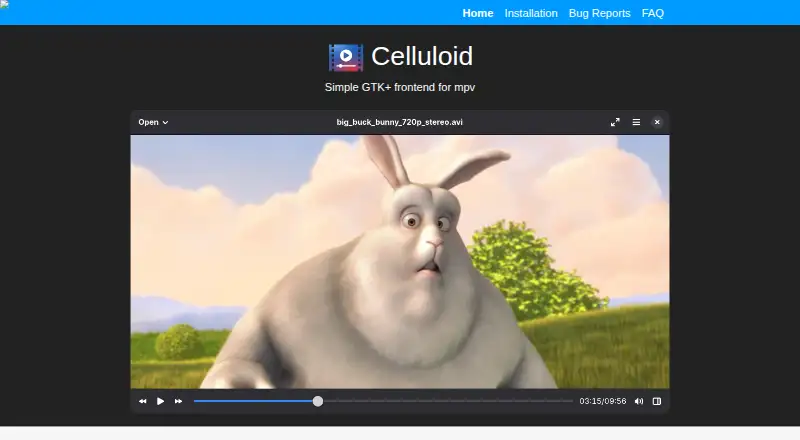Screen dimensions: 800x440
Task: Open the hamburger menu in player
Action: coord(636,123)
